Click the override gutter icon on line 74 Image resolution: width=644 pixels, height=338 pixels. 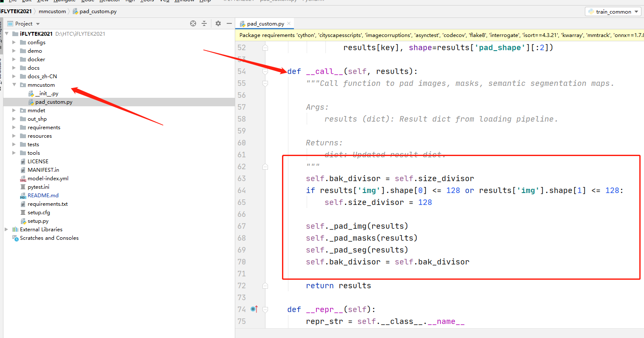click(x=254, y=309)
